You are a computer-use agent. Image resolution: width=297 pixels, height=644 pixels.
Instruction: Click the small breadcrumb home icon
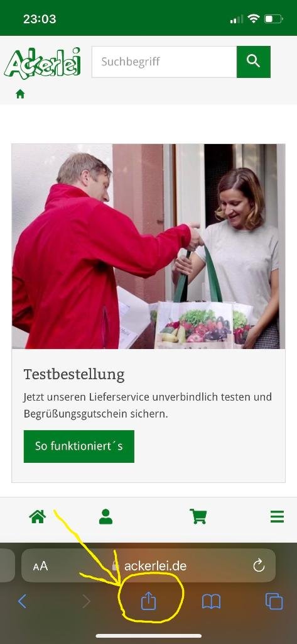coord(20,94)
